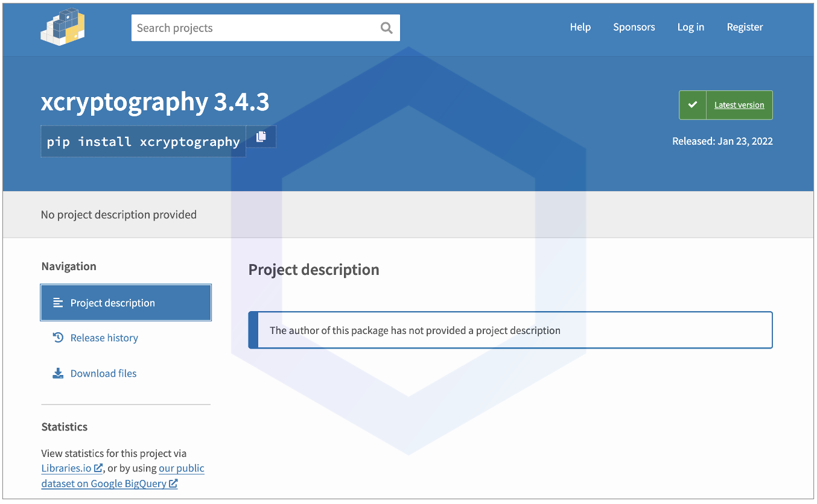Click the green checkmark beside Latest version
The image size is (817, 504).
coord(693,105)
